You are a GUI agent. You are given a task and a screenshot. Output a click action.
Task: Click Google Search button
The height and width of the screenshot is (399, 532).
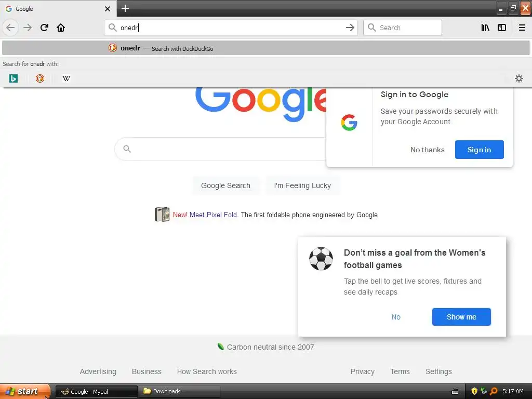225,185
